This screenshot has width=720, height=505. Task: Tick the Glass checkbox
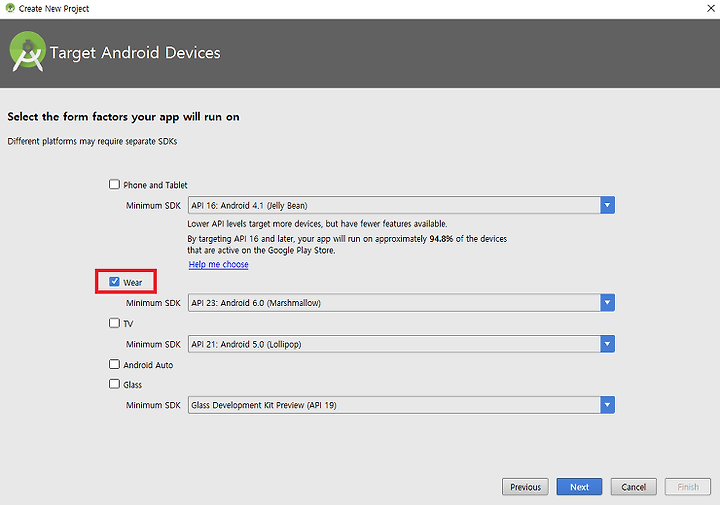click(114, 384)
